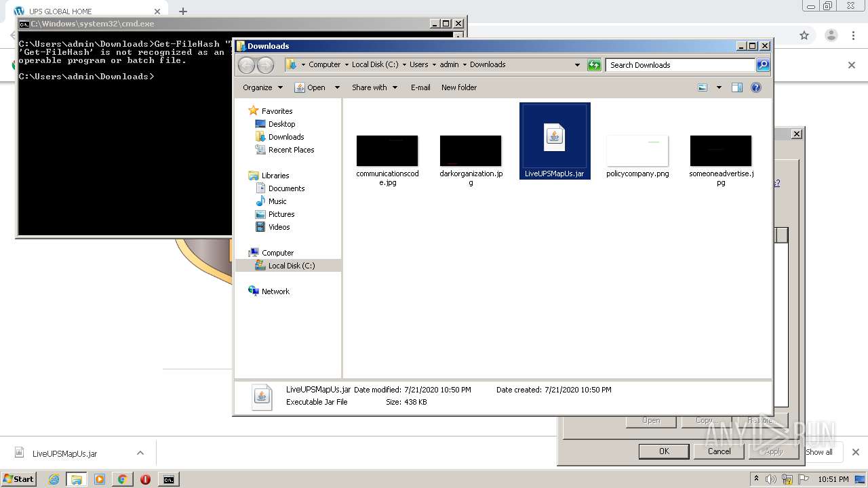The image size is (868, 488).
Task: Click into Search Downloads field
Action: pos(680,65)
